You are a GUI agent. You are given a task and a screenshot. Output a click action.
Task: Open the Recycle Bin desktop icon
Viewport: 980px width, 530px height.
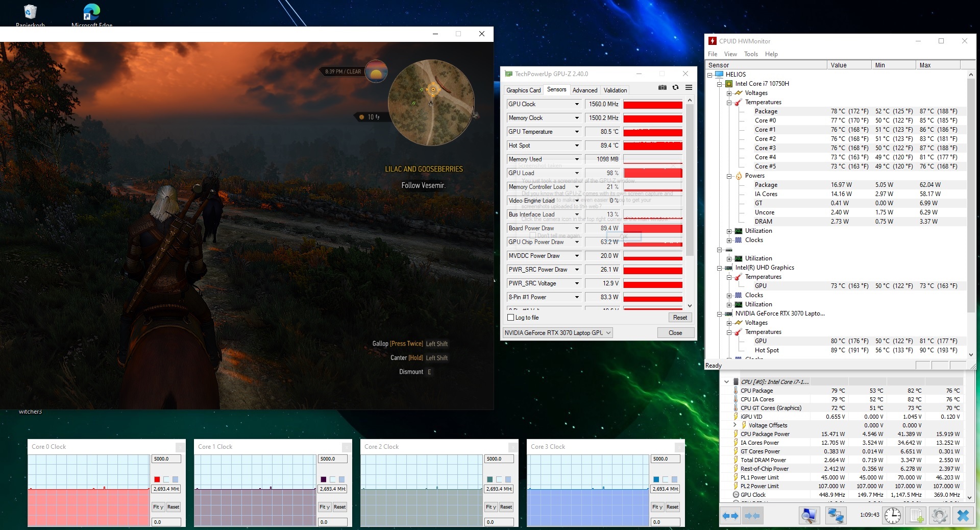[x=30, y=12]
